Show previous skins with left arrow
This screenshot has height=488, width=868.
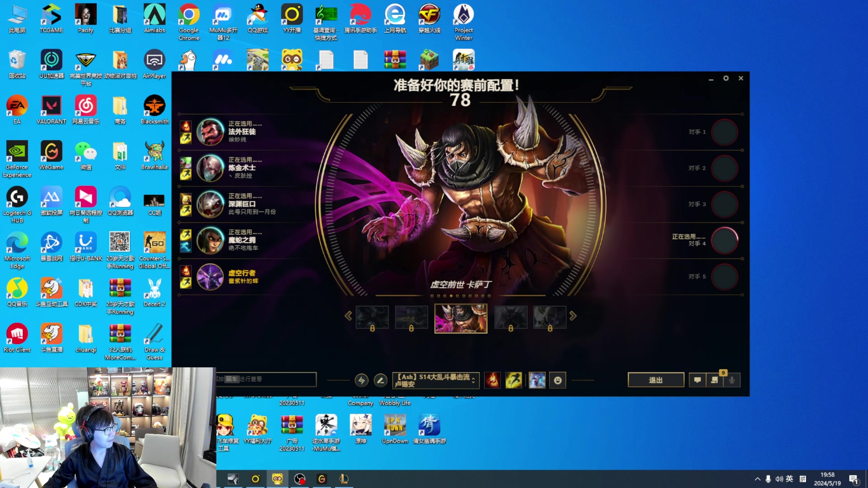[348, 316]
